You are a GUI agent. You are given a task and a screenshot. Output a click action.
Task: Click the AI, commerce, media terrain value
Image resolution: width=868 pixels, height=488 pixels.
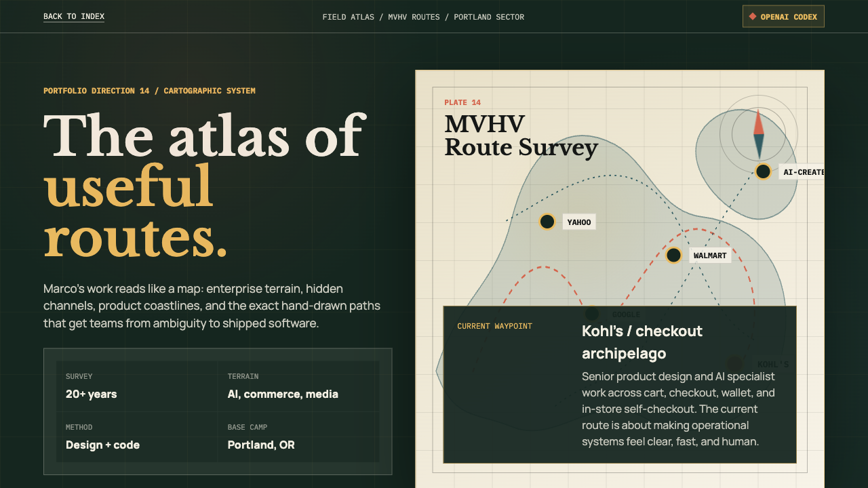(x=283, y=394)
